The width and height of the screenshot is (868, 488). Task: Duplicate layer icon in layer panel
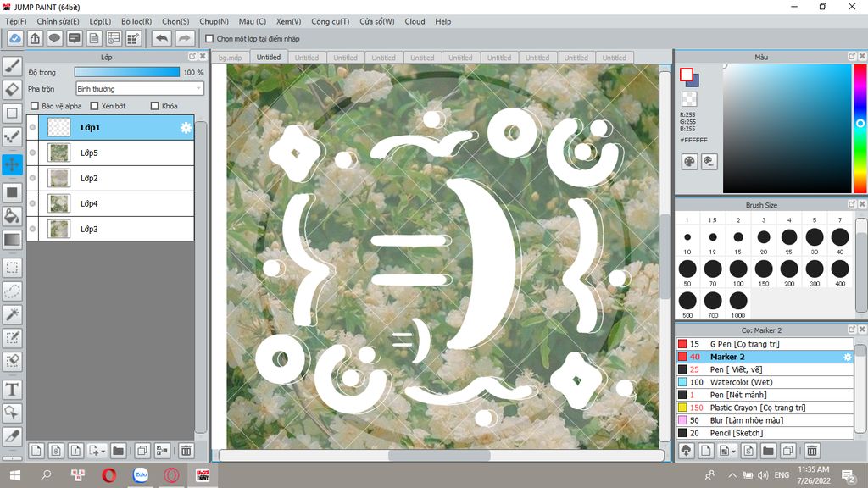pos(142,451)
